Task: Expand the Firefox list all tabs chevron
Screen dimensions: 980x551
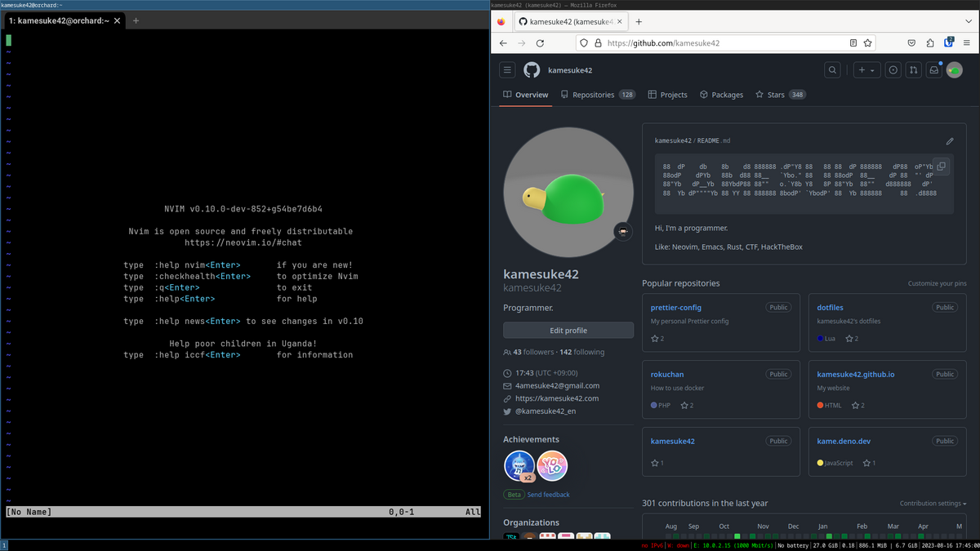Action: (969, 21)
